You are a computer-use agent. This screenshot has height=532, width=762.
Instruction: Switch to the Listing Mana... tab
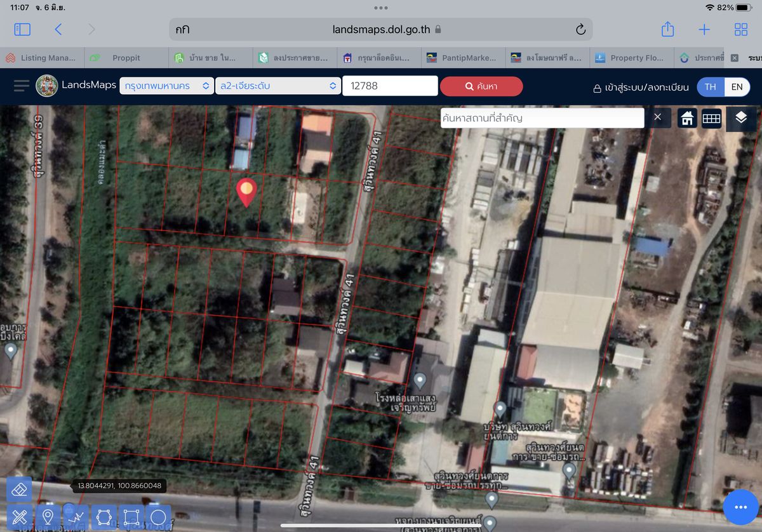tap(42, 58)
